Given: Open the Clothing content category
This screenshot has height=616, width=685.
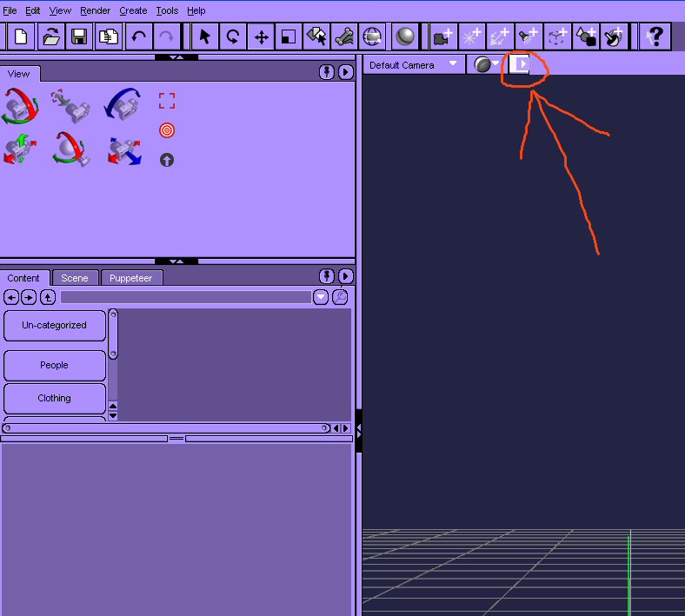Looking at the screenshot, I should (x=55, y=398).
